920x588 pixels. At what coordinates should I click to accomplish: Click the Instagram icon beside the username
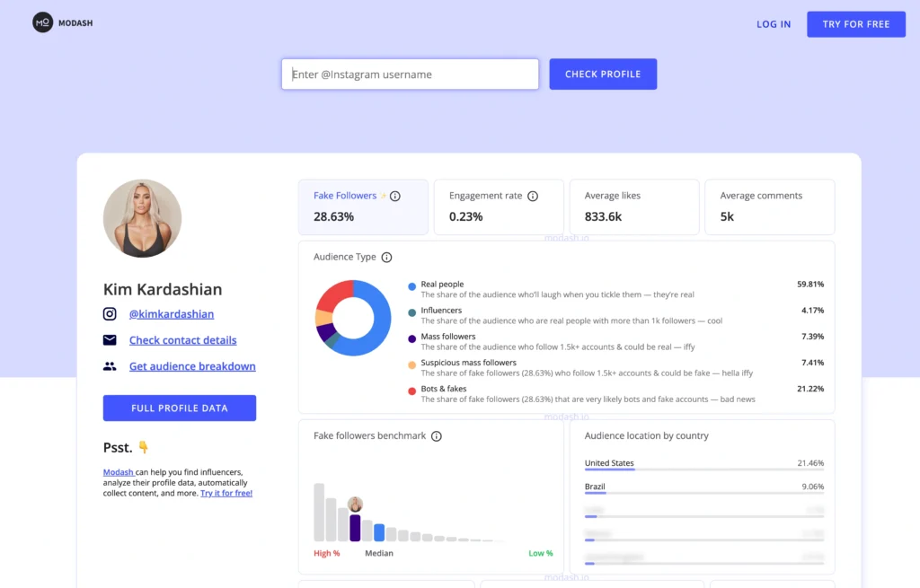coord(110,313)
